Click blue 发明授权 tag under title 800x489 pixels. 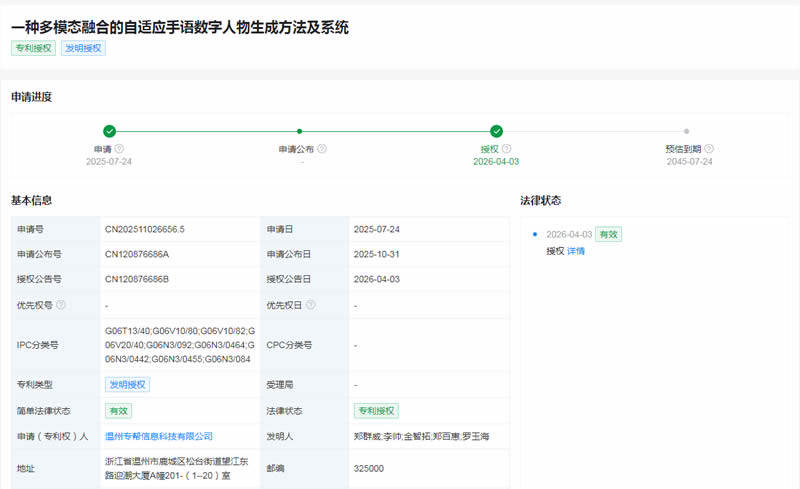click(x=83, y=48)
